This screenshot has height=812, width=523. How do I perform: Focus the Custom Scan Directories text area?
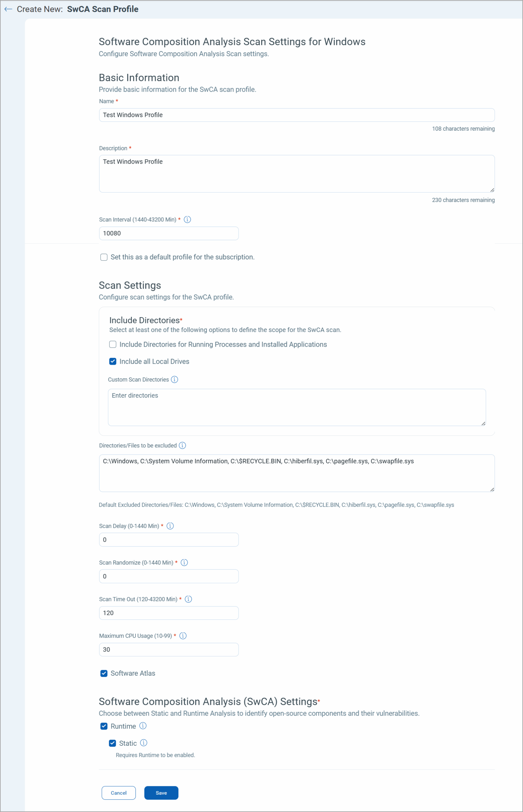297,407
